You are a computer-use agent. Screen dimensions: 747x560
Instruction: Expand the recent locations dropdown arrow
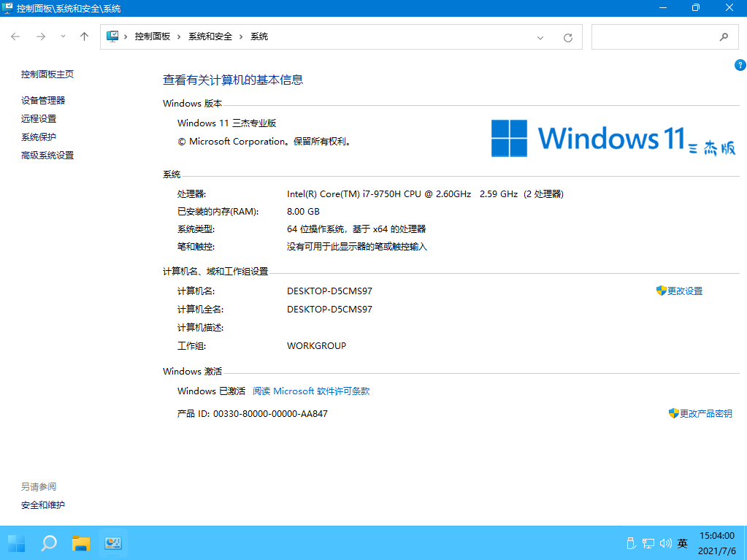click(63, 37)
